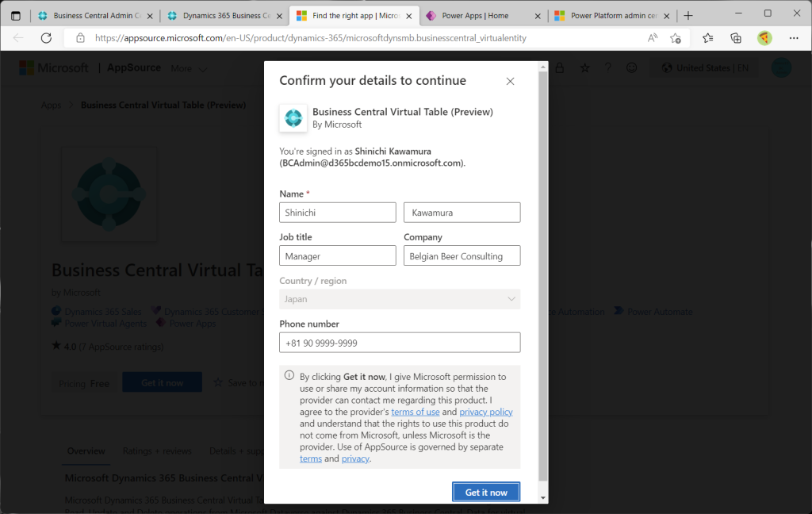Reload the page with the refresh icon

[x=46, y=38]
